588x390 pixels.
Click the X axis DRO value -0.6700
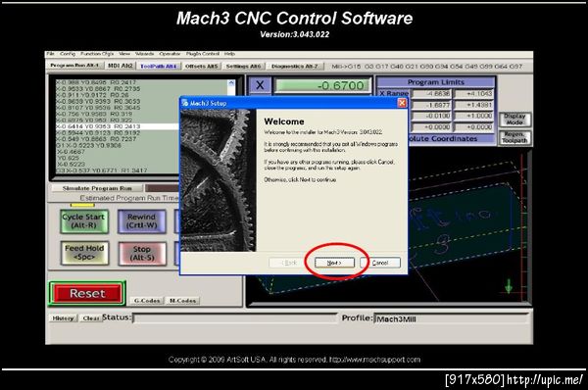pos(321,85)
